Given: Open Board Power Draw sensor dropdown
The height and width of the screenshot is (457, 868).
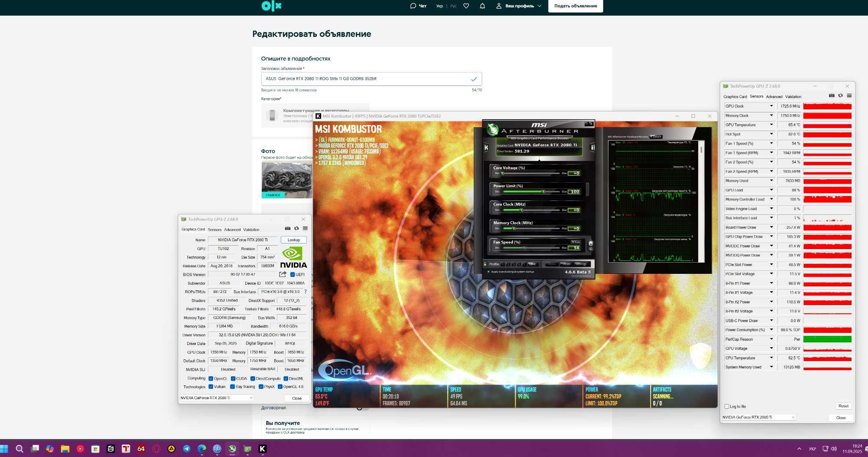Looking at the screenshot, I should (x=771, y=227).
